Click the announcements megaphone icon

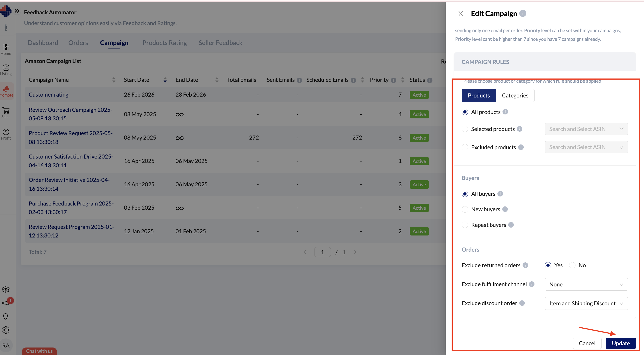pos(6,303)
